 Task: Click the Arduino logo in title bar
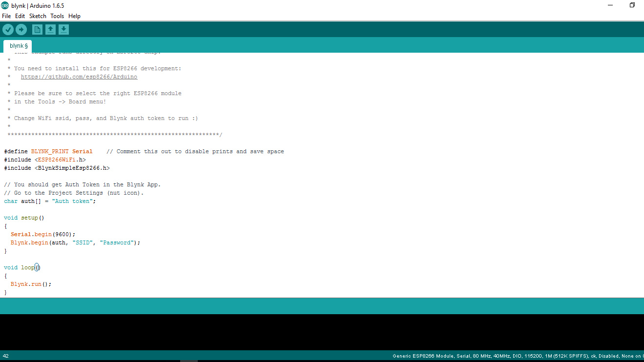(x=5, y=5)
